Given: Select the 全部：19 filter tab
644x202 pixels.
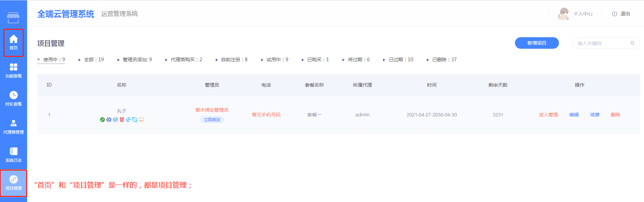Looking at the screenshot, I should click(91, 60).
